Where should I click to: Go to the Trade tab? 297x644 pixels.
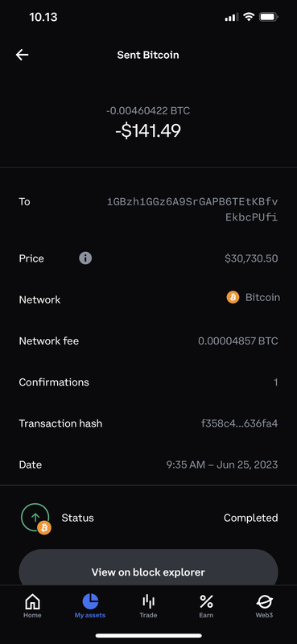148,606
